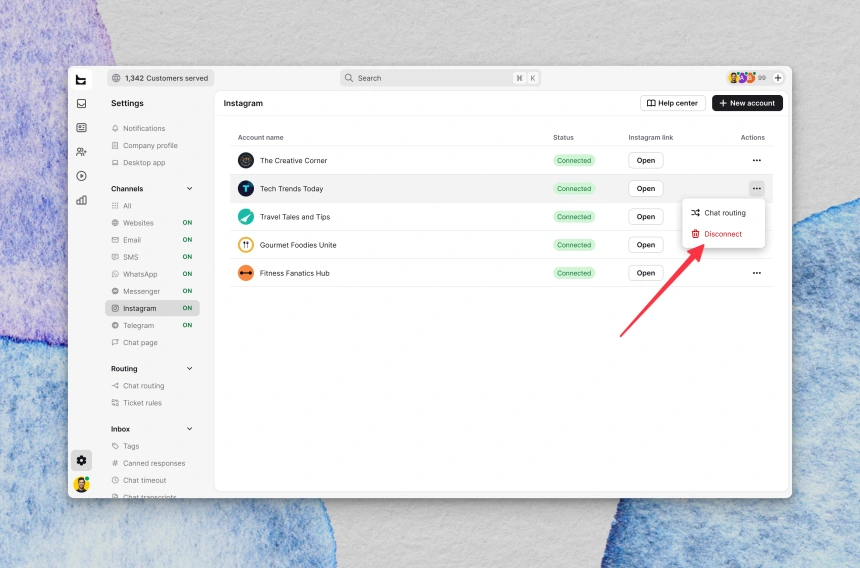The image size is (860, 568).
Task: Select Instagram channel in sidebar
Action: coord(152,308)
